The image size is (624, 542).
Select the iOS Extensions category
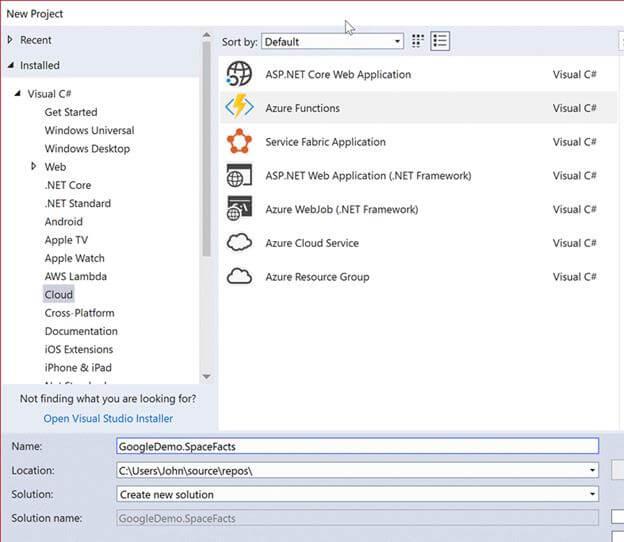click(x=79, y=350)
